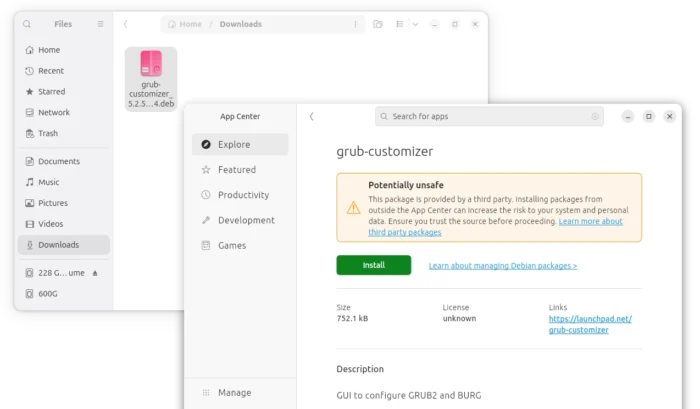Screen dimensions: 700x409
Task: Click the search icon in Files window
Action: [x=27, y=24]
